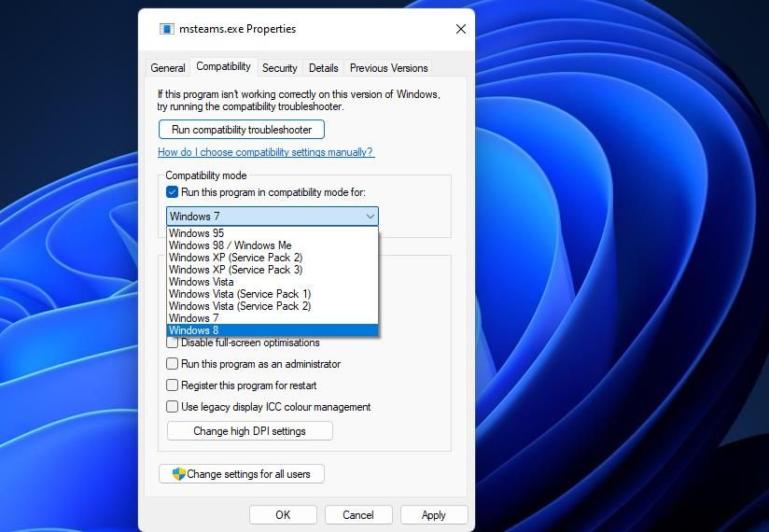The height and width of the screenshot is (532, 769).
Task: Confirm with the OK button
Action: coord(283,515)
